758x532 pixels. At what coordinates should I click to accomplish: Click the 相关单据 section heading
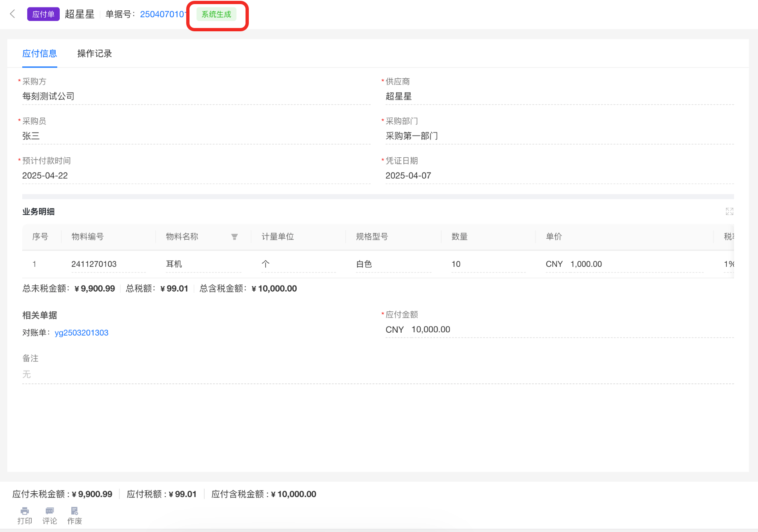pos(40,315)
